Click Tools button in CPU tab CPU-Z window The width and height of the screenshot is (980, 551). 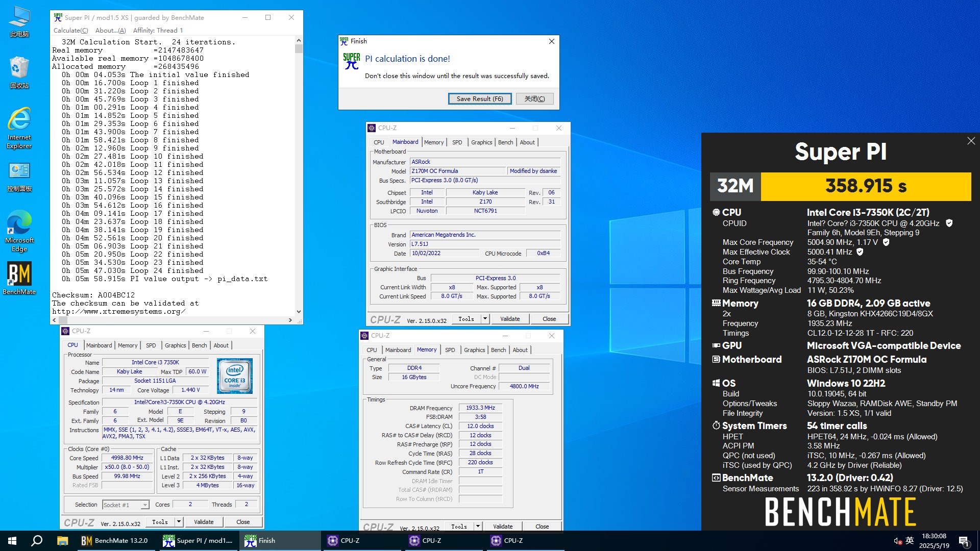pyautogui.click(x=160, y=522)
